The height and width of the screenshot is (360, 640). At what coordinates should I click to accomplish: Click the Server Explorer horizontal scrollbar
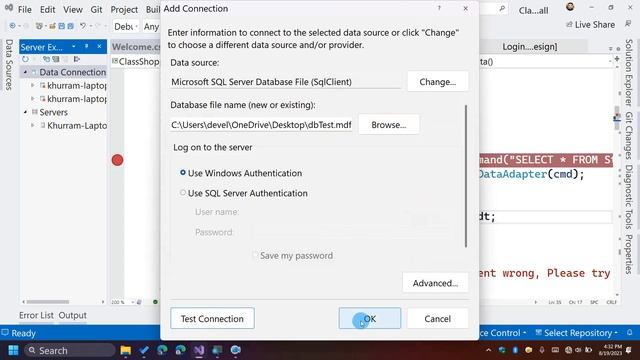(48, 302)
